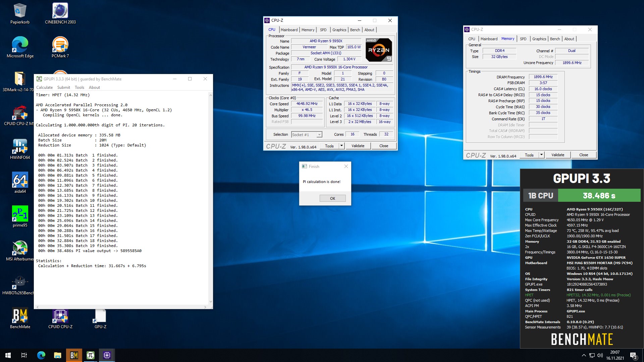Click the Core Speed value 4648.92 MHz
This screenshot has height=362, width=644.
click(307, 104)
